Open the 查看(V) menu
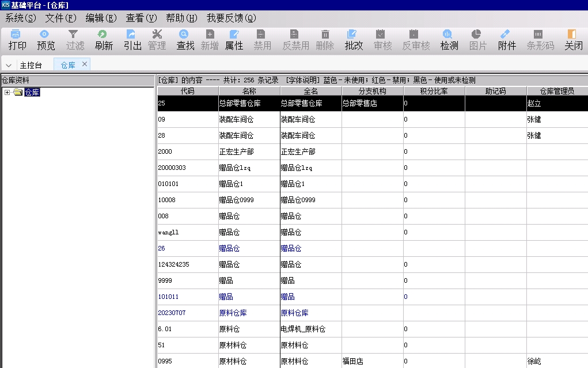 coord(141,18)
